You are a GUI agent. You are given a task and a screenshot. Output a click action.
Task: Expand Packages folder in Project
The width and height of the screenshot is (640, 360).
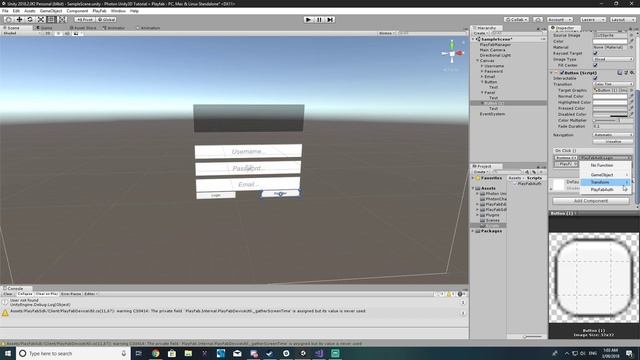coord(473,231)
